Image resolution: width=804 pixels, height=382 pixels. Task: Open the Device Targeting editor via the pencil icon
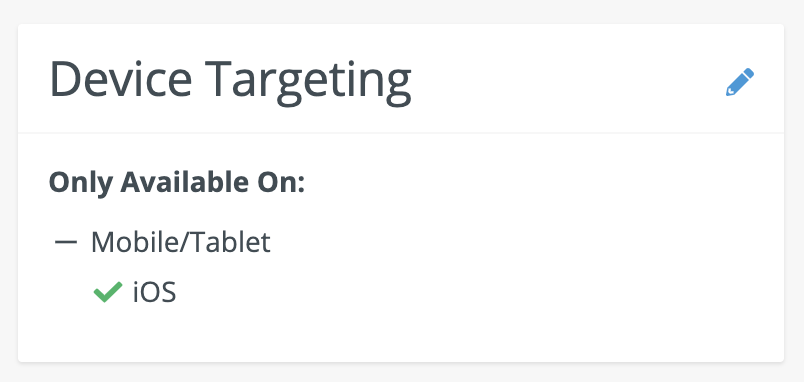740,82
